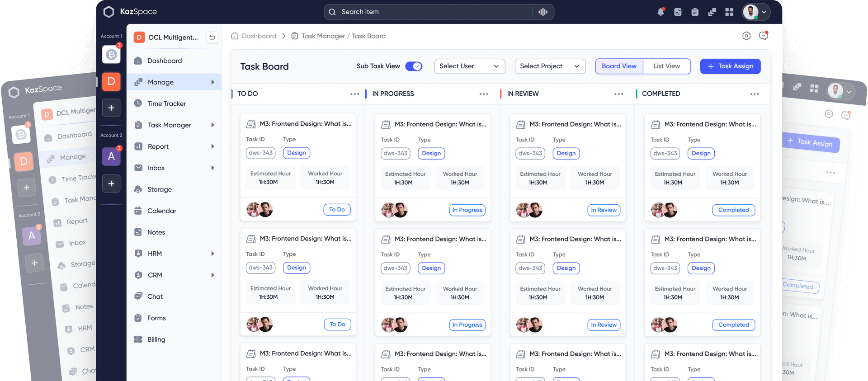Click the hexagon settings icon near breadcrumb
This screenshot has height=381, width=868.
click(746, 36)
